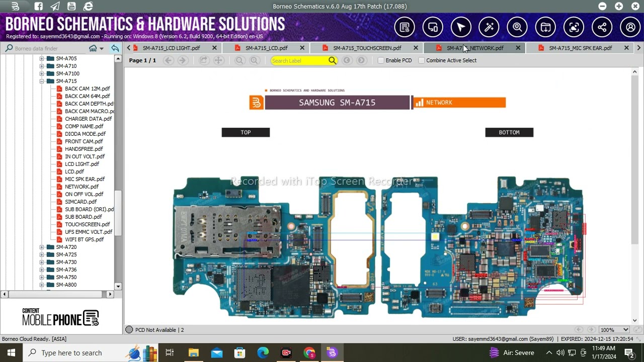
Task: Open File Explorer from taskbar
Action: point(194,352)
